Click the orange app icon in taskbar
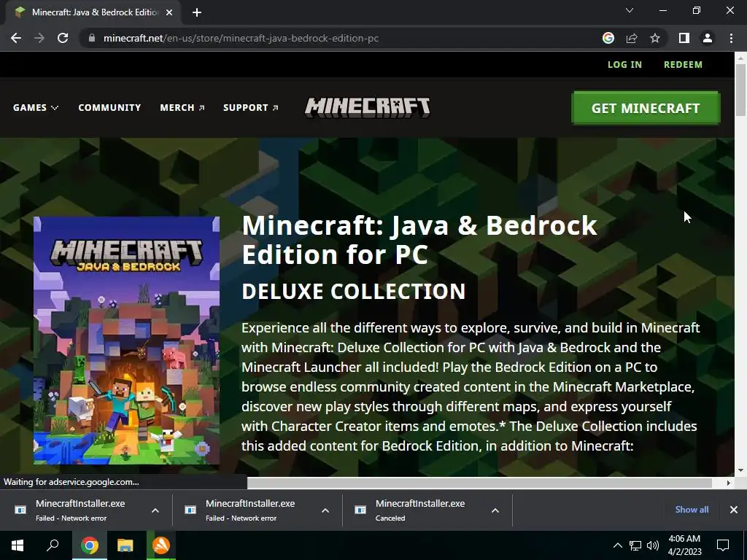Viewport: 747px width, 560px height. pyautogui.click(x=161, y=545)
